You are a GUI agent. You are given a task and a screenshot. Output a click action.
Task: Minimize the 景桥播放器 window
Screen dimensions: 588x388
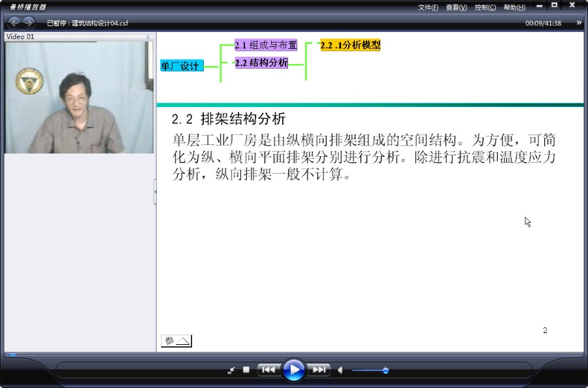[x=539, y=6]
